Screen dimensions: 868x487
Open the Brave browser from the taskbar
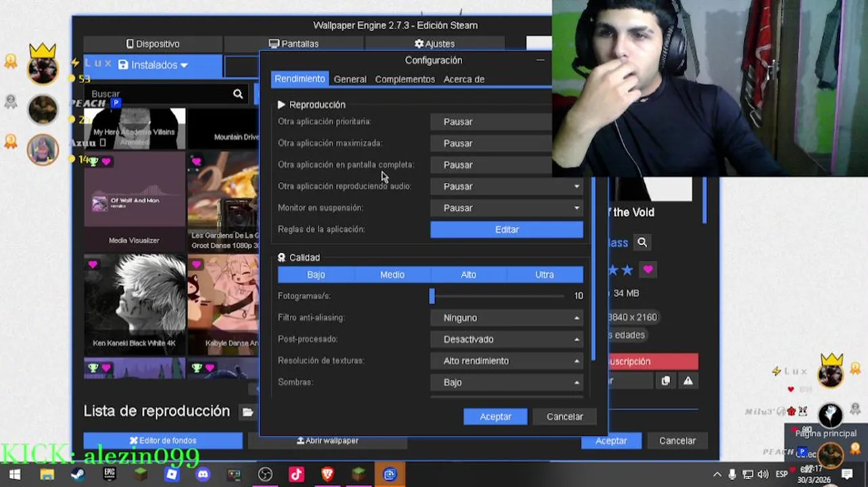328,475
